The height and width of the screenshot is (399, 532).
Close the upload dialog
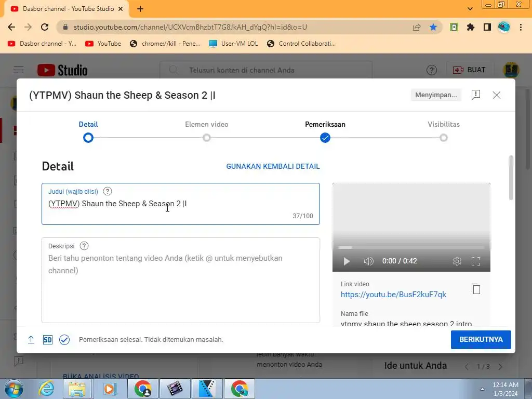point(496,95)
